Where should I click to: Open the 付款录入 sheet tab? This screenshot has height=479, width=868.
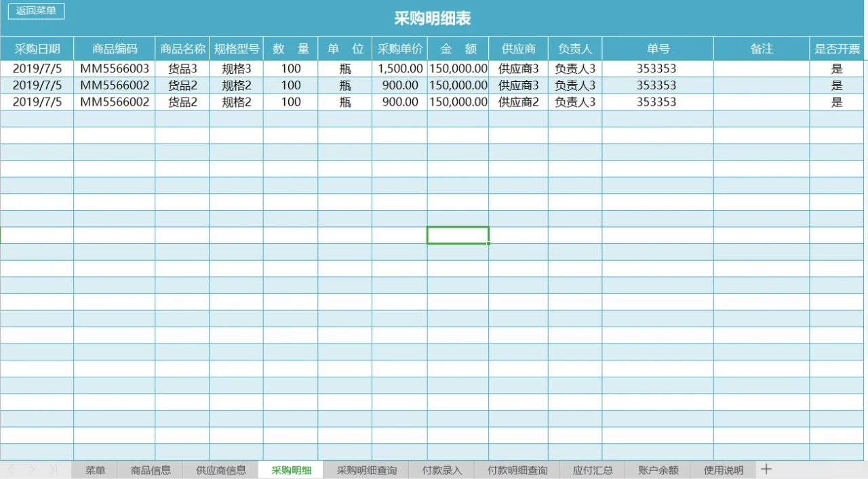tap(441, 469)
